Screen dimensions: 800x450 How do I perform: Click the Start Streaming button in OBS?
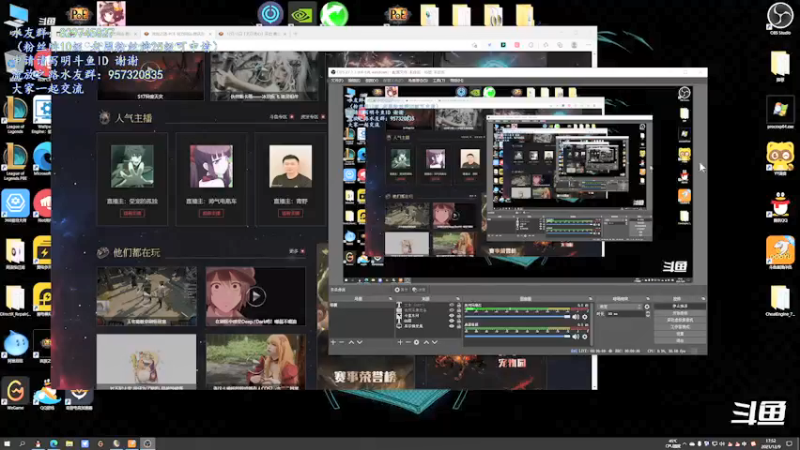[x=680, y=306]
